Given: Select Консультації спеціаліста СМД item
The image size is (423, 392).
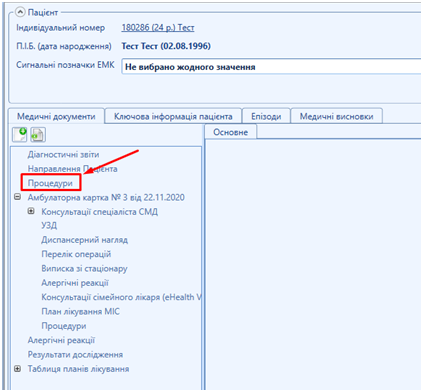Looking at the screenshot, I should click(x=99, y=212).
